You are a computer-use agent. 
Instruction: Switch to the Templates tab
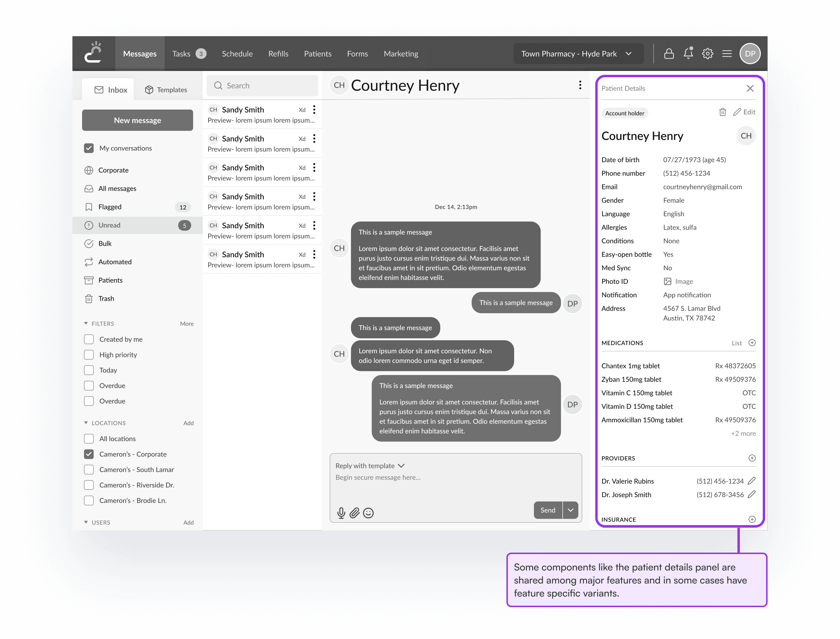[x=166, y=90]
